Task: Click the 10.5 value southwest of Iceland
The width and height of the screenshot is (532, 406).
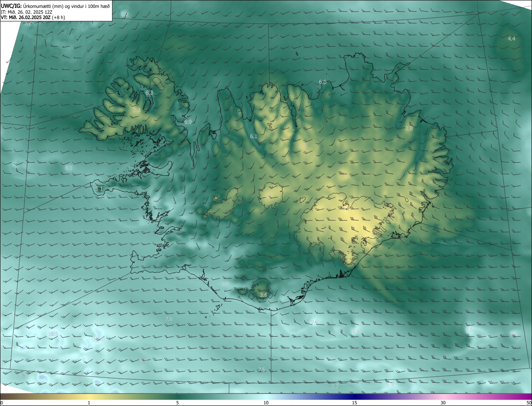Action: pos(53,334)
